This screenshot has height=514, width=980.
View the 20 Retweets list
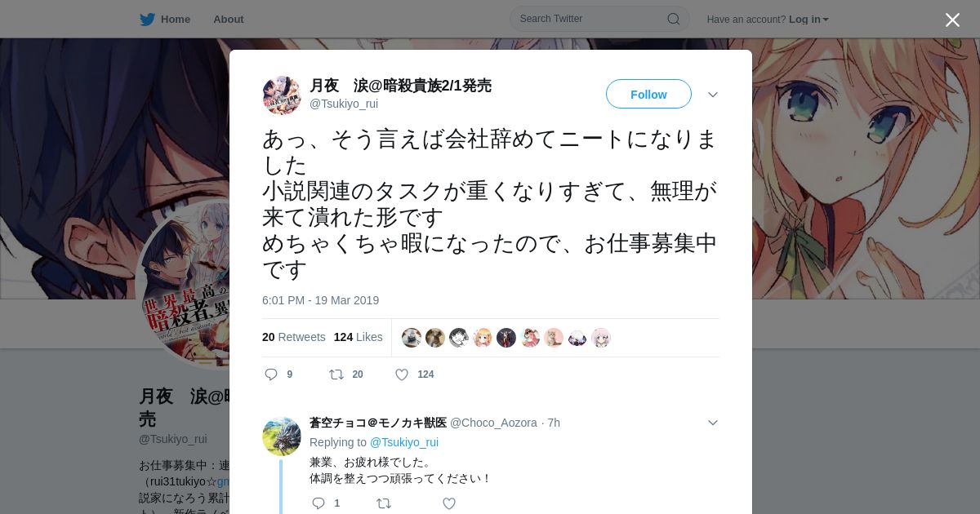pyautogui.click(x=294, y=337)
